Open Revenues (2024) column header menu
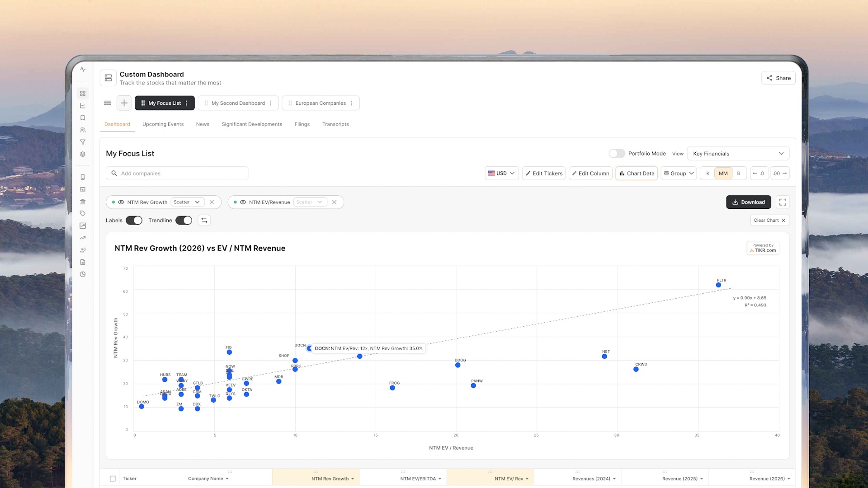The width and height of the screenshot is (868, 488). tap(614, 479)
